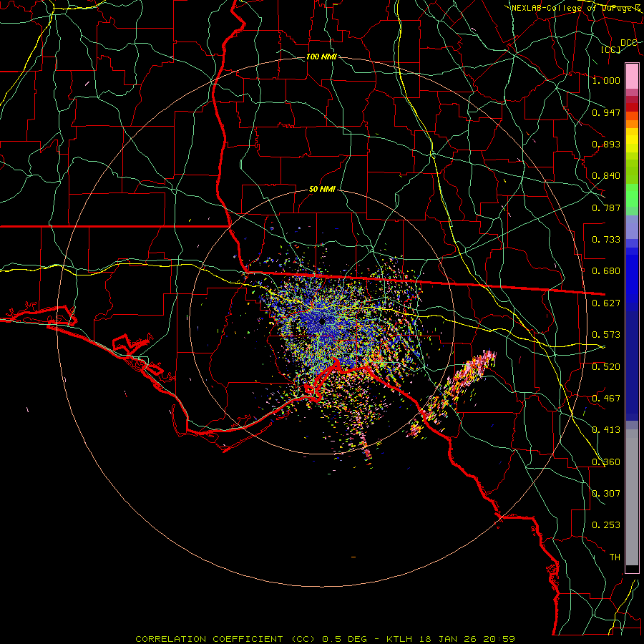This screenshot has height=644, width=644.
Task: Click the Correlation Coefficient KTLH caption line
Action: tap(325, 639)
